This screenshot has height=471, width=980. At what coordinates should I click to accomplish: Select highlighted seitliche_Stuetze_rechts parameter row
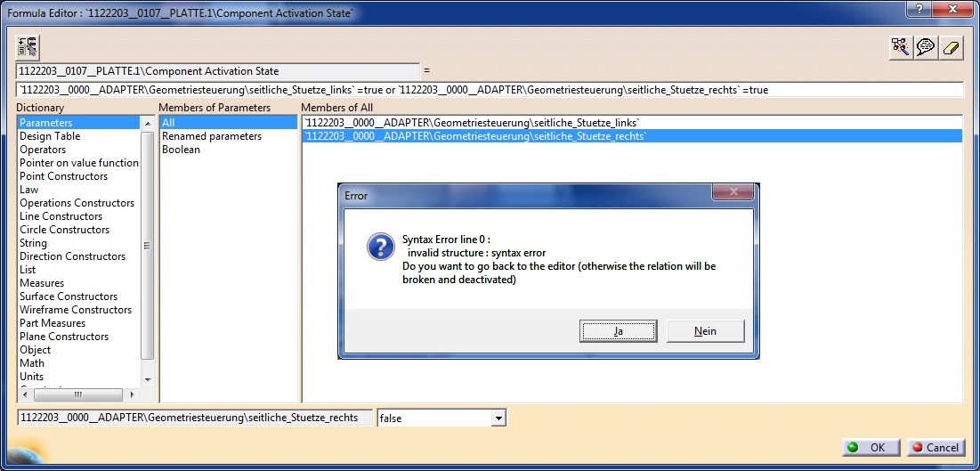(x=632, y=135)
